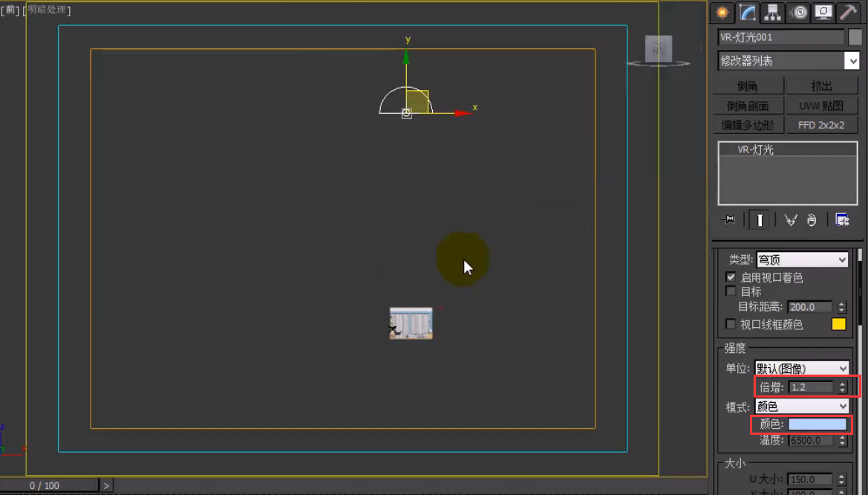Enable the 目标 checkbox

click(x=731, y=291)
